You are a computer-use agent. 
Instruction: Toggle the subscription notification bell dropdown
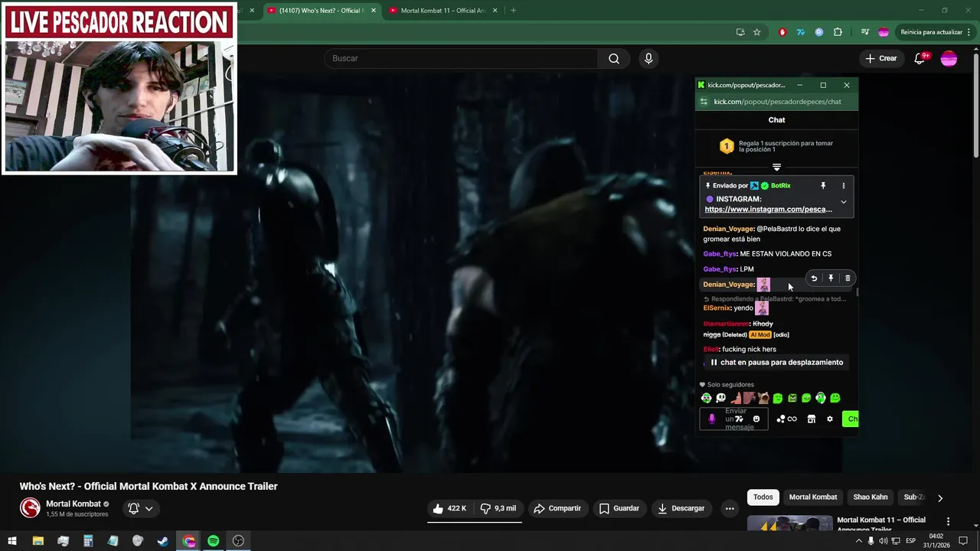[141, 508]
